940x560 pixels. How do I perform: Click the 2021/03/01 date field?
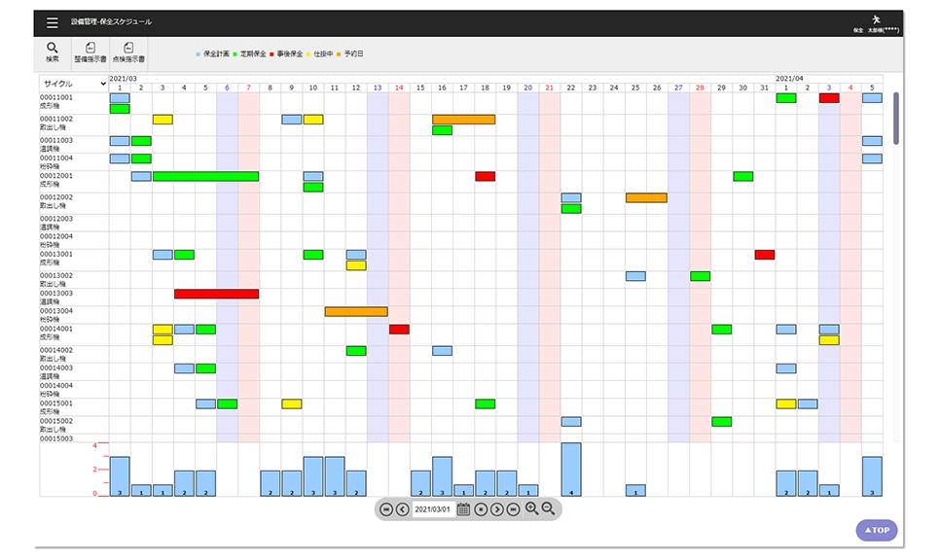433,509
